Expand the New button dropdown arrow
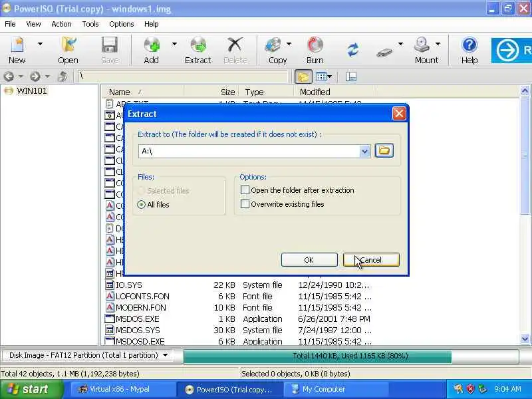The height and width of the screenshot is (399, 532). [40, 44]
